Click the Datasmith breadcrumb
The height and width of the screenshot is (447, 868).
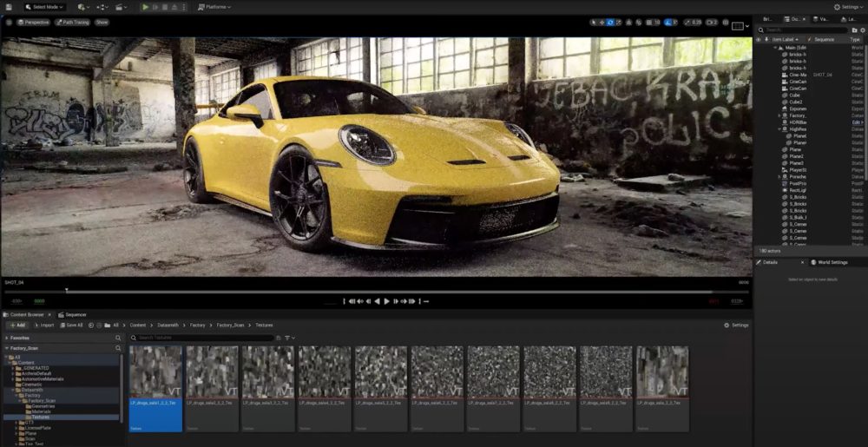168,325
